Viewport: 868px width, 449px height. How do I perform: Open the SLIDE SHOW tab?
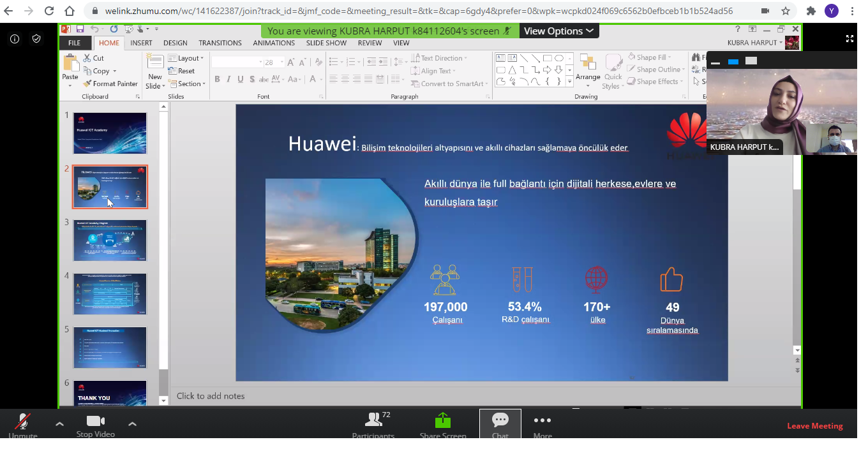click(326, 43)
